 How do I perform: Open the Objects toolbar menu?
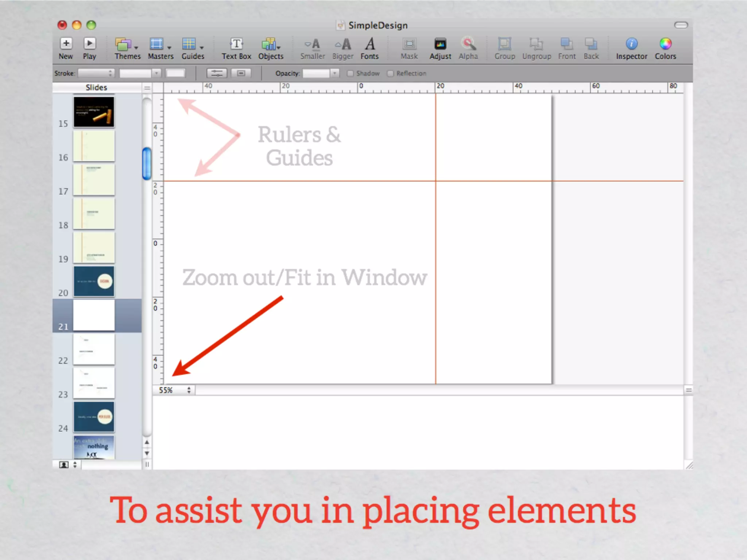(271, 45)
